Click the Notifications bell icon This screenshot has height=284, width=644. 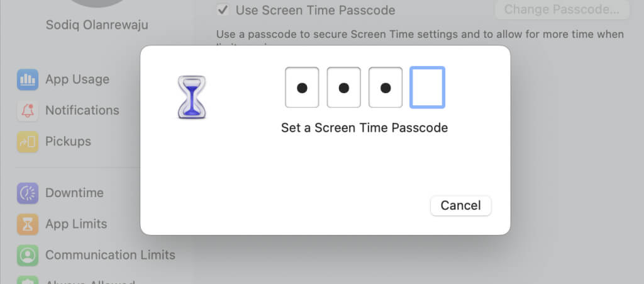coord(28,110)
